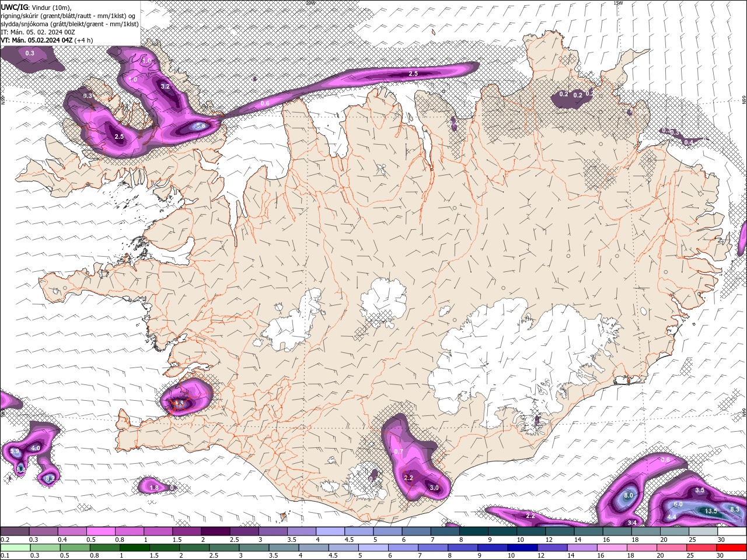Select the lower legend swatch between 16 and 18
Screen dimensions: 747x560
(x=612, y=547)
